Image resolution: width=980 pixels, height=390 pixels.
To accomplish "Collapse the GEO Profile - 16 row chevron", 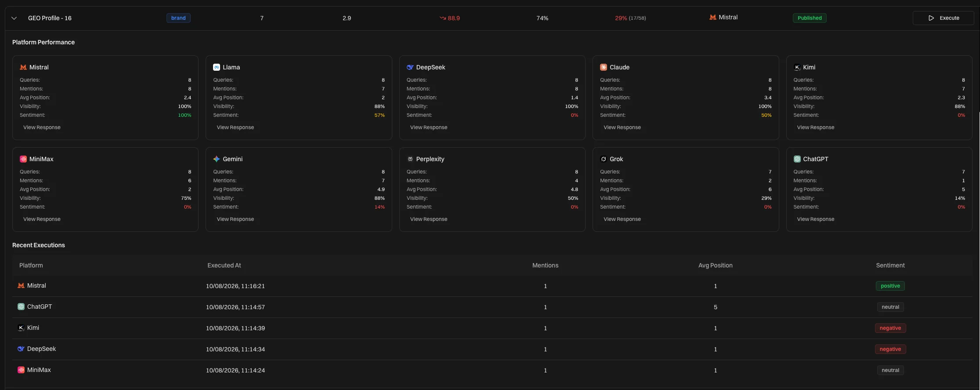I will [14, 18].
